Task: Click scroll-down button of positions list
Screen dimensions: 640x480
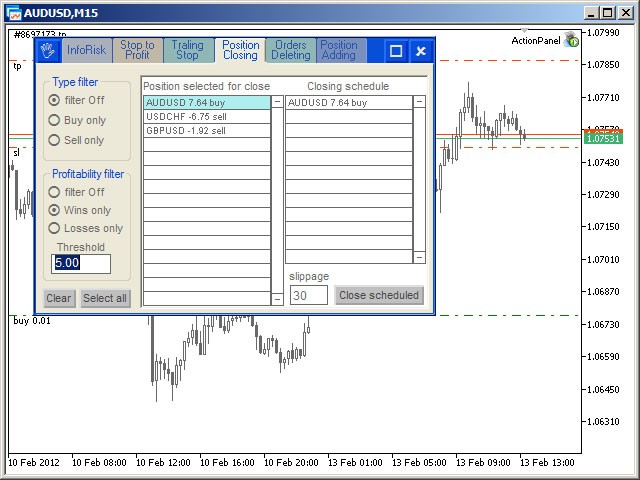Action: coord(277,299)
